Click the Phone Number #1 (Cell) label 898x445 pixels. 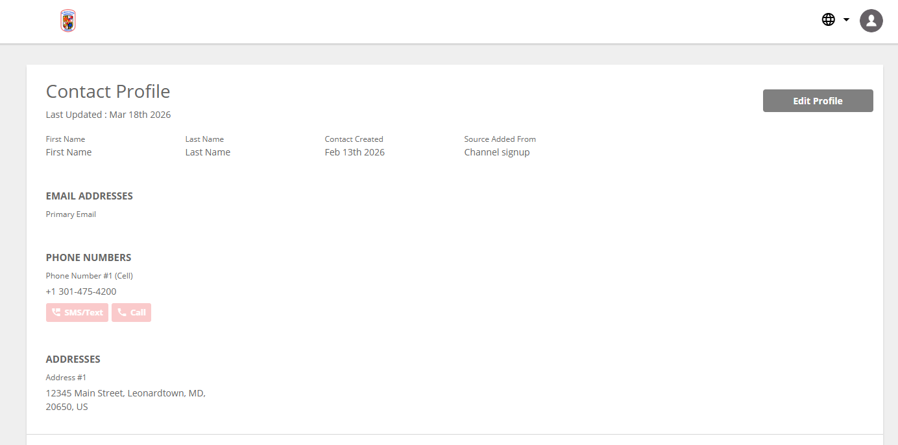89,276
